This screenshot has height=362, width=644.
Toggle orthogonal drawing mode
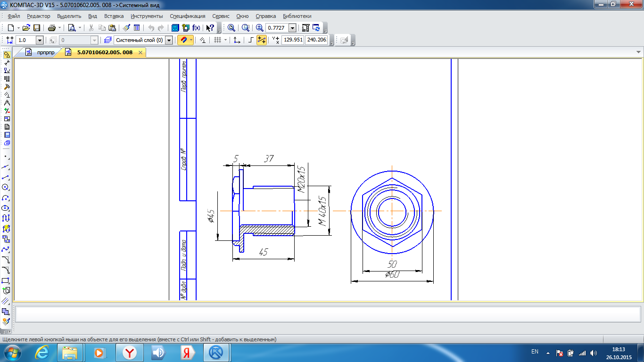click(251, 40)
